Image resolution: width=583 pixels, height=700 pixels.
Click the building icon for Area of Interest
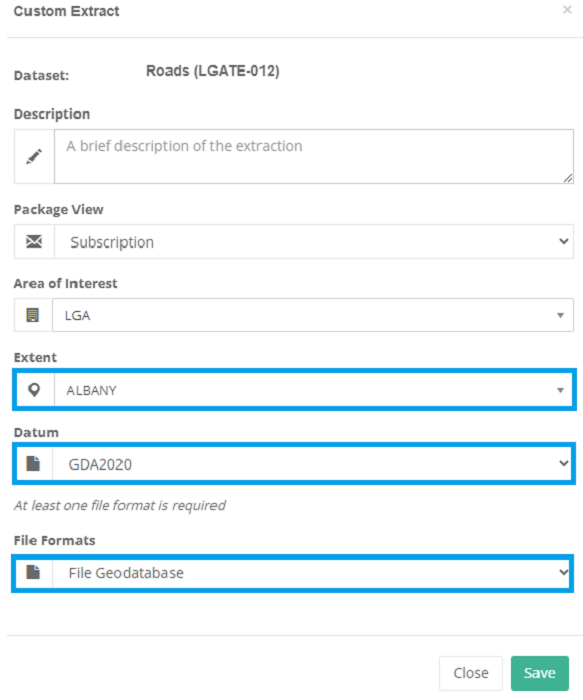pyautogui.click(x=33, y=315)
